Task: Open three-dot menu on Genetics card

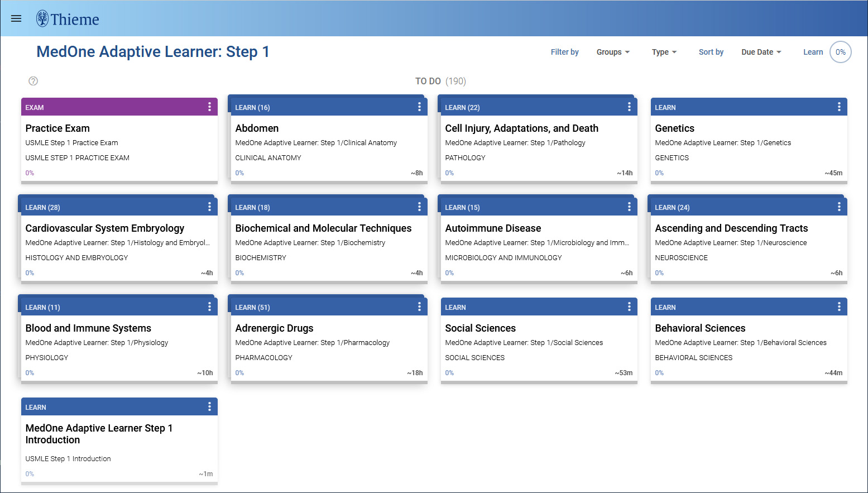Action: (x=839, y=107)
